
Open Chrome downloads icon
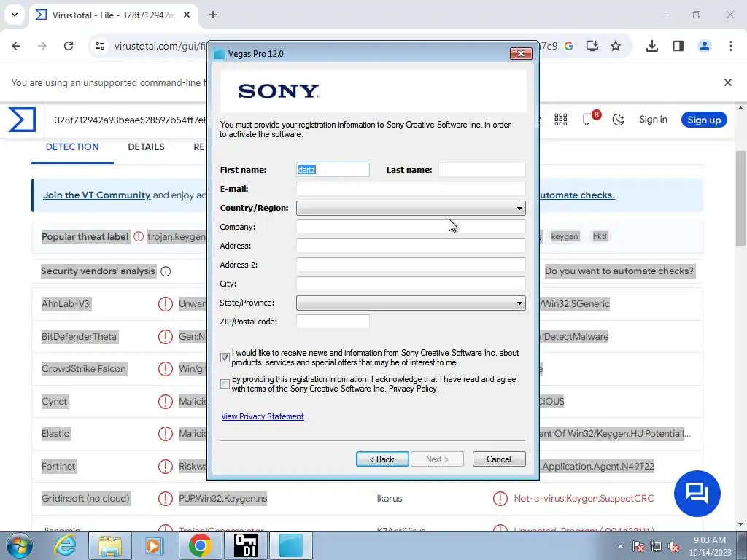tap(652, 46)
